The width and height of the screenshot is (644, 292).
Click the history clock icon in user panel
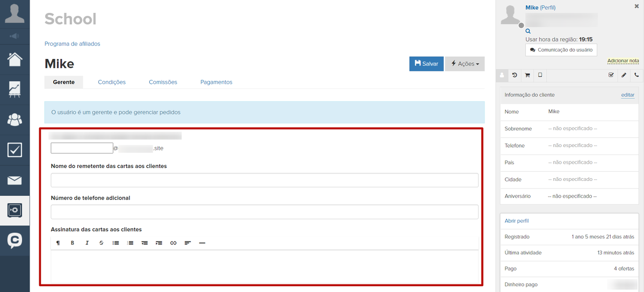click(515, 76)
